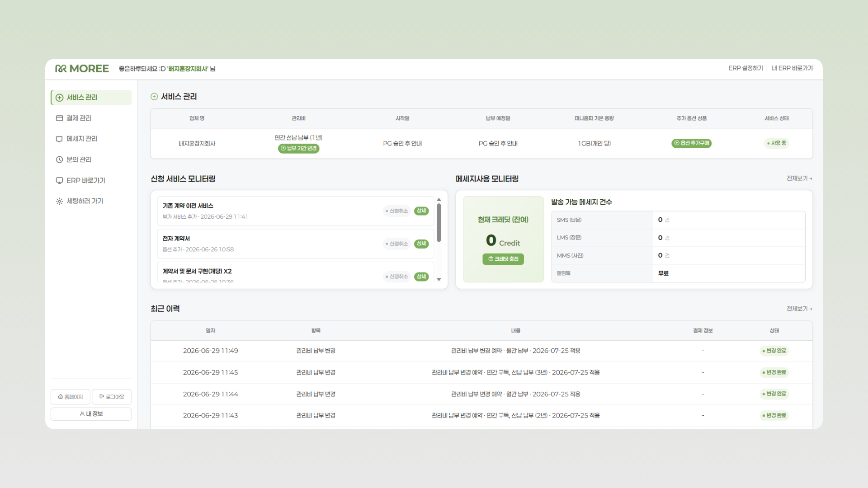Click the 내 ERP 바로가기 link
868x488 pixels.
[x=792, y=68]
